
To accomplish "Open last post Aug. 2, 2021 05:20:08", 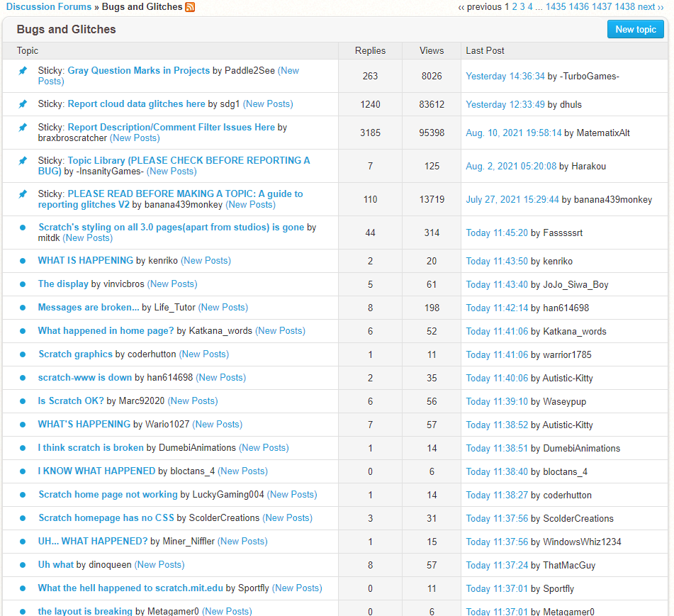I will (x=511, y=166).
